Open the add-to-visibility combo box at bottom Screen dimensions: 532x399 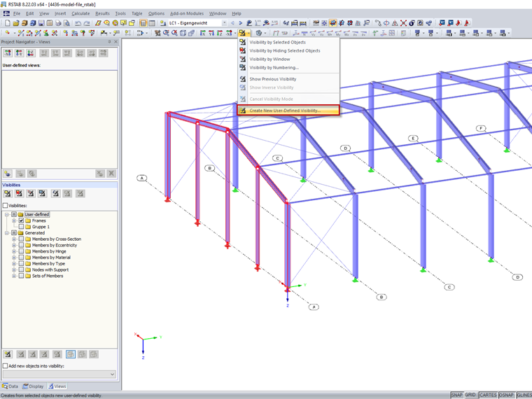(59, 374)
